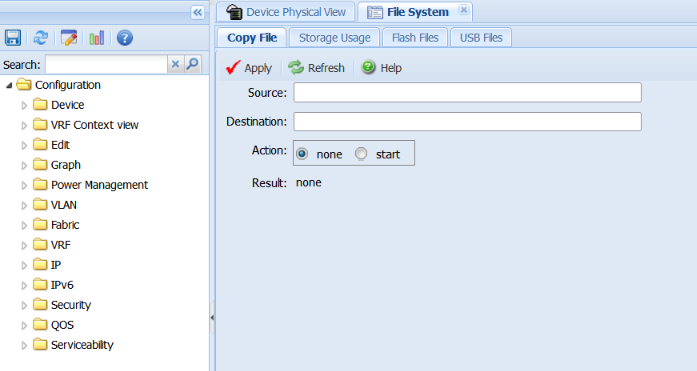This screenshot has height=371, width=697.
Task: Select IPv6 in the tree
Action: [x=62, y=285]
